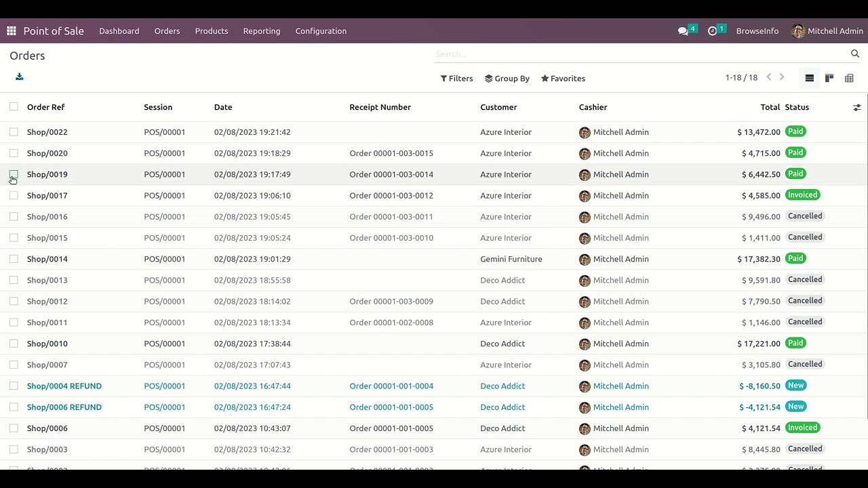Open the Filters dropdown
This screenshot has height=488, width=868.
coord(456,79)
